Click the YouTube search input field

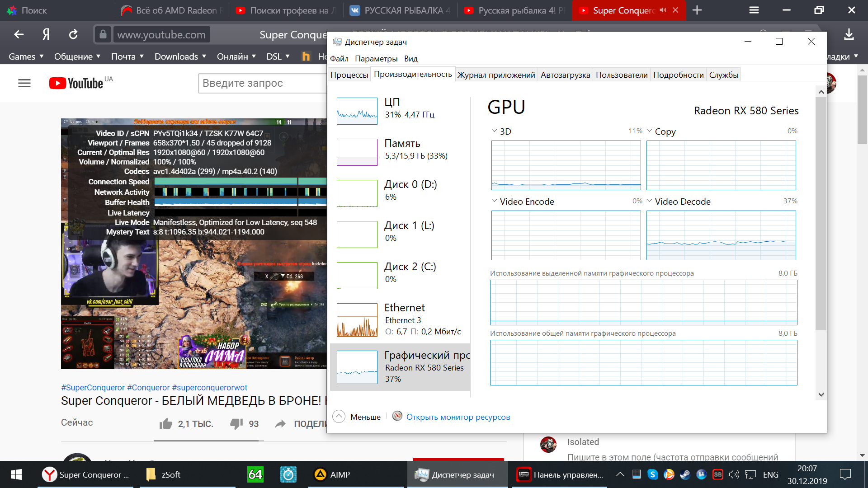pos(262,83)
